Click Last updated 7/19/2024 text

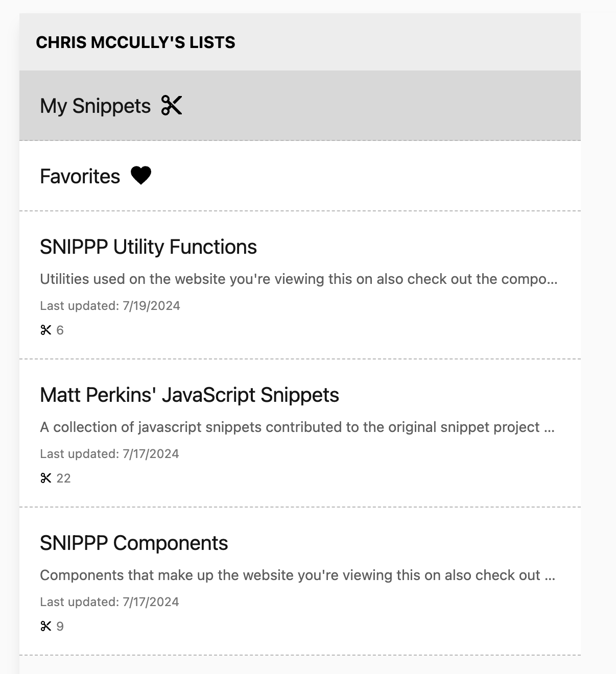point(110,306)
